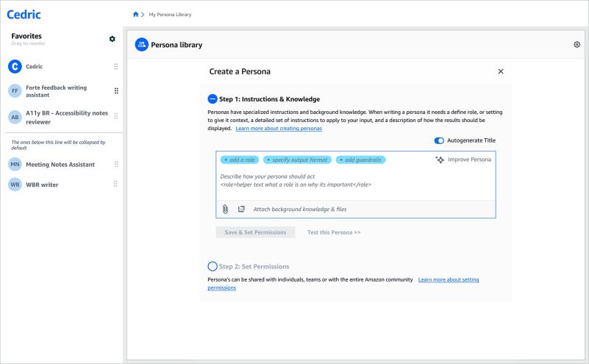Click the Improve Persona sparkle icon
This screenshot has width=589, height=364.
point(440,160)
